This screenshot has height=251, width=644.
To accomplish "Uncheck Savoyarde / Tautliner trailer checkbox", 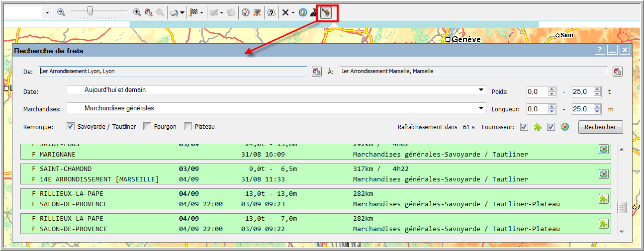I will tap(71, 127).
